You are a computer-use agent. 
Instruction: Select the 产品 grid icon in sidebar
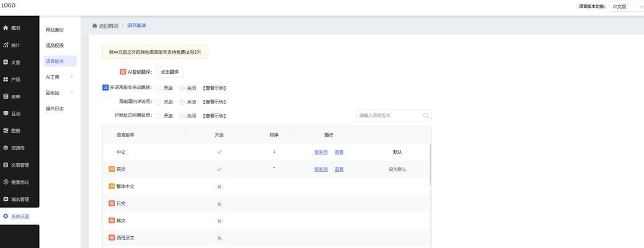6,79
